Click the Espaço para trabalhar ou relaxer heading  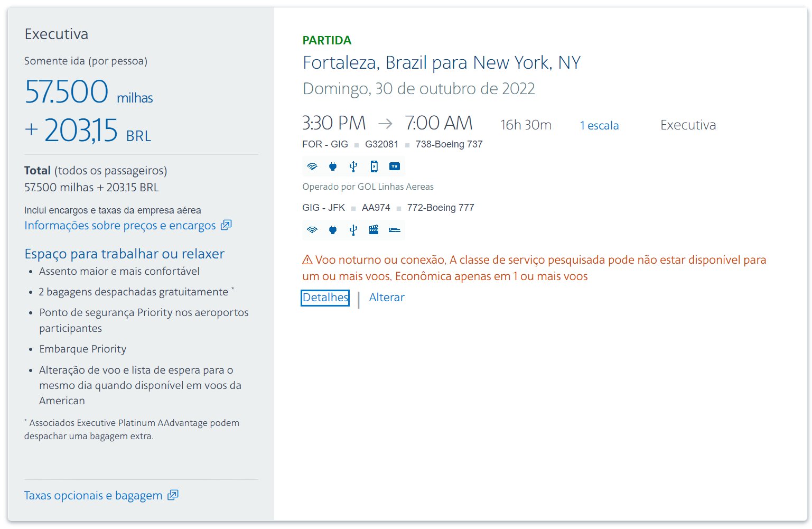125,254
